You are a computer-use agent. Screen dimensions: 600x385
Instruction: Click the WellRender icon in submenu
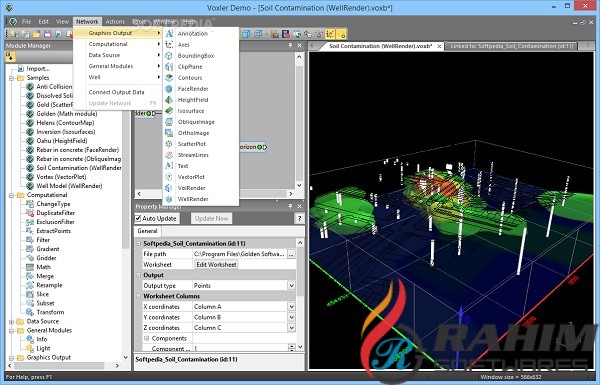point(169,199)
